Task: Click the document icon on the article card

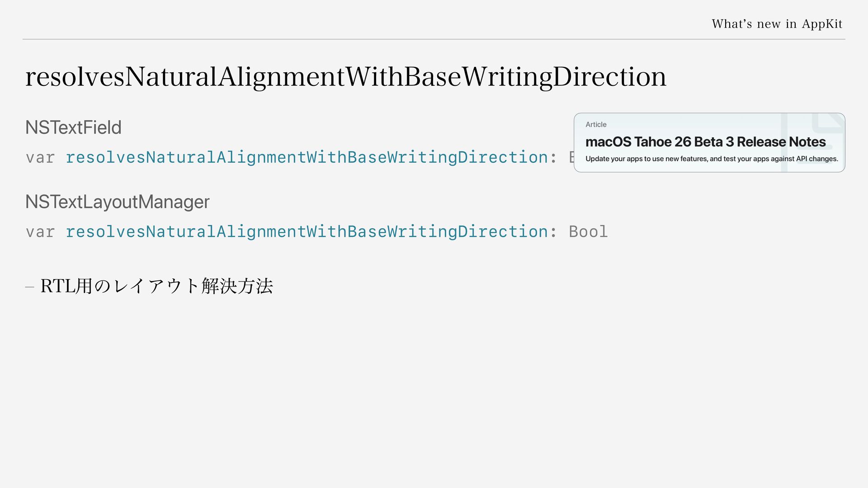Action: point(813,142)
